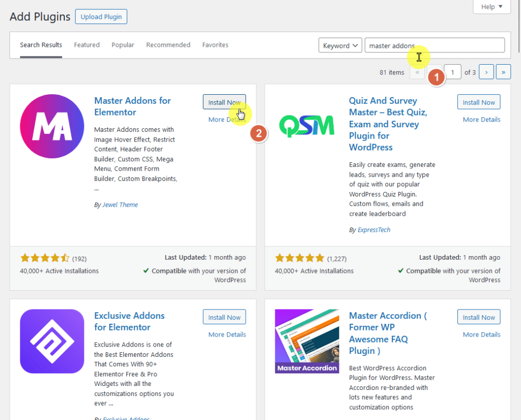Expand the Help panel dropdown

coord(492,7)
